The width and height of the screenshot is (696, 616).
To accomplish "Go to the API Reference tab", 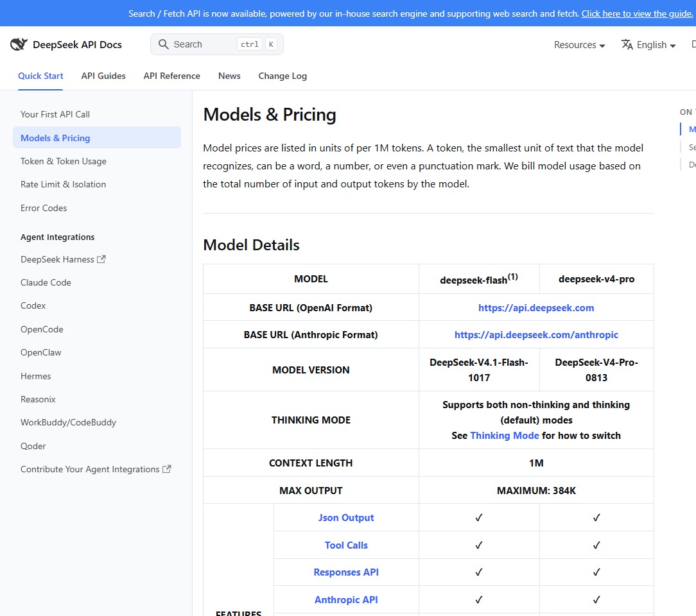I will [172, 76].
